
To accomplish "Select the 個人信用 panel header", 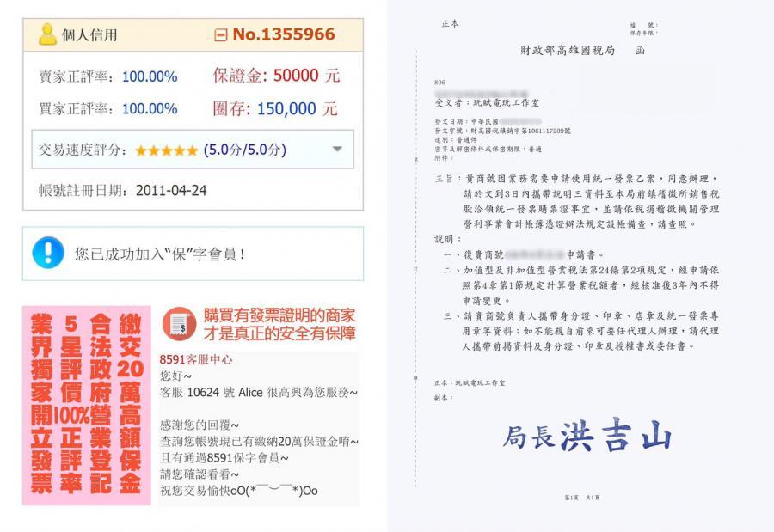I will (89, 35).
